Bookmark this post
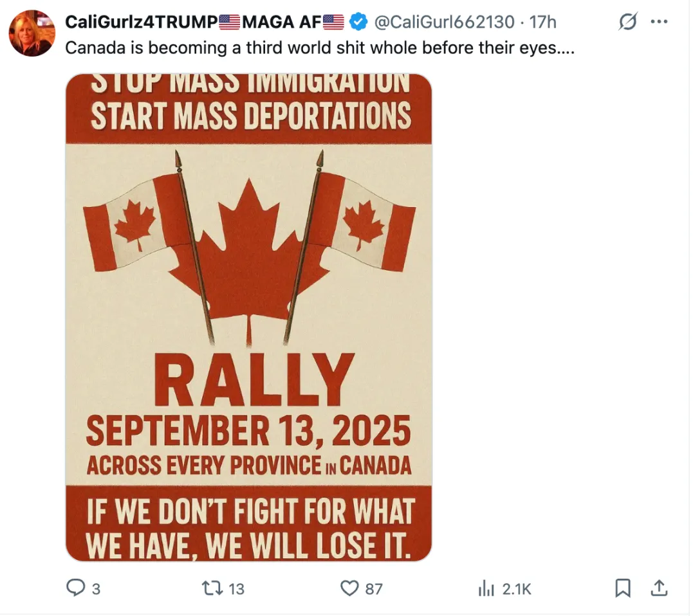The width and height of the screenshot is (695, 616). [622, 588]
